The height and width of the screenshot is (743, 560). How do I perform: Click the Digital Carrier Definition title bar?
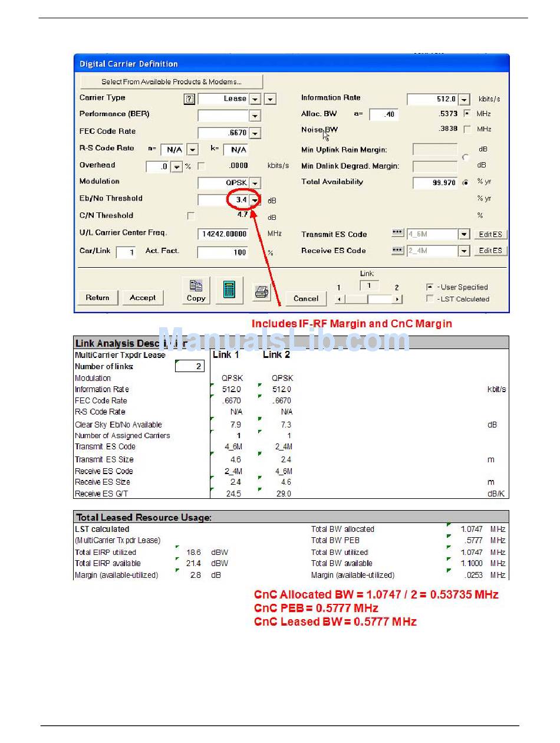coord(292,64)
